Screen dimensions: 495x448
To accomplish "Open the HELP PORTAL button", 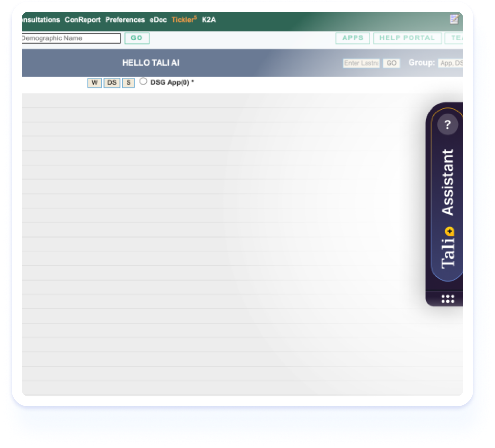I will pyautogui.click(x=407, y=38).
